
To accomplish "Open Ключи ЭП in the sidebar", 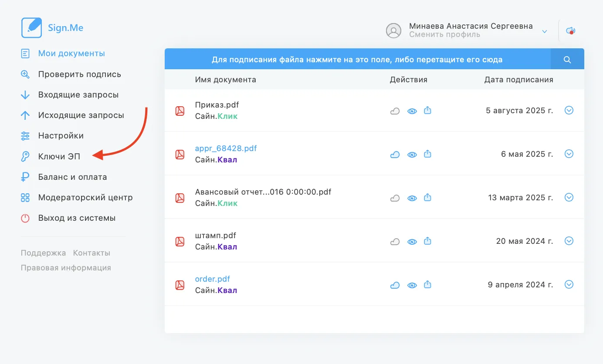I will tap(59, 156).
